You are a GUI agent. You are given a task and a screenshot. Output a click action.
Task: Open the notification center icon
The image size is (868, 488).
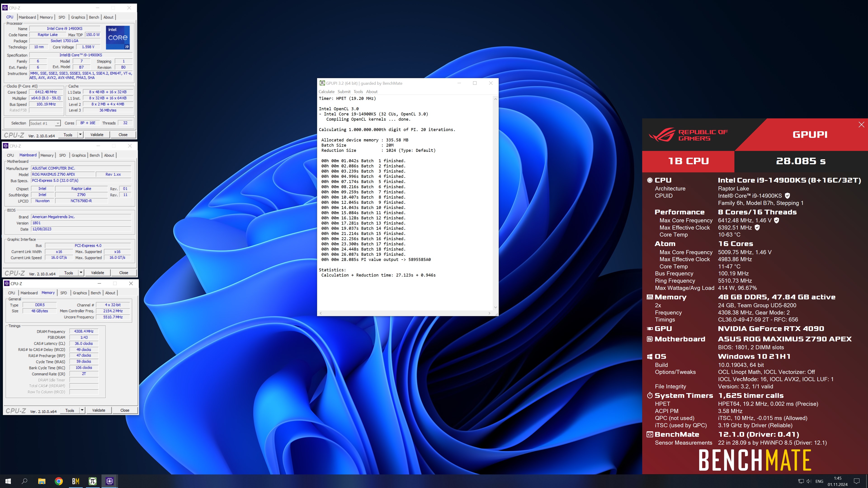(x=856, y=481)
